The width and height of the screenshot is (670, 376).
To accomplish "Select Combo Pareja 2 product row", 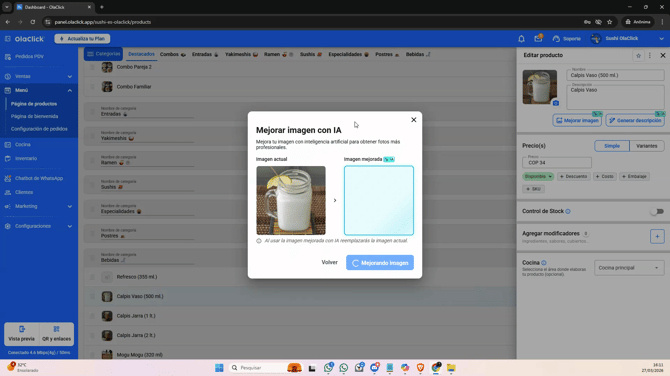I will [299, 67].
